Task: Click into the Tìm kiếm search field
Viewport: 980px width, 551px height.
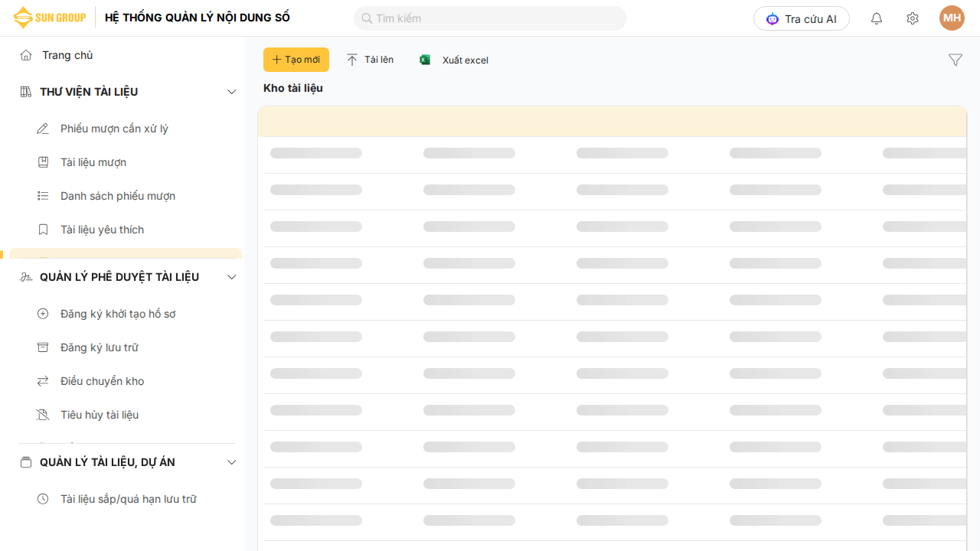Action: click(x=490, y=18)
